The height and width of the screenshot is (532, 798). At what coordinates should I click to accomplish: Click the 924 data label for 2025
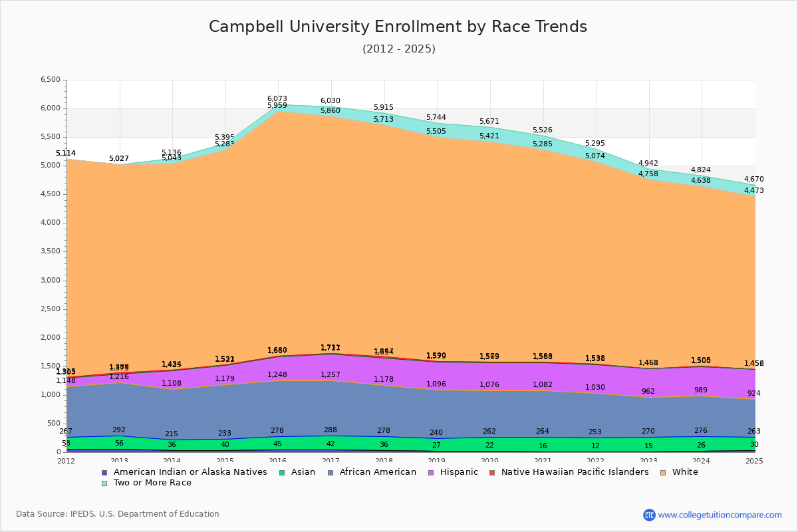(754, 393)
